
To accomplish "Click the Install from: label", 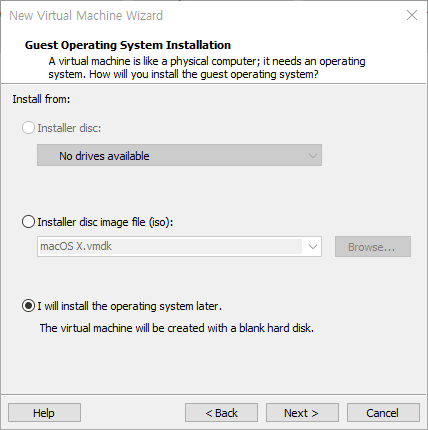I will [41, 99].
